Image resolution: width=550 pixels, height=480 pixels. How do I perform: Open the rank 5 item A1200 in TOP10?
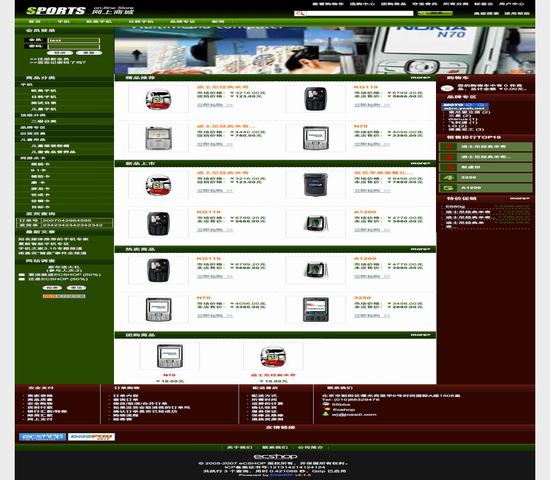click(485, 188)
